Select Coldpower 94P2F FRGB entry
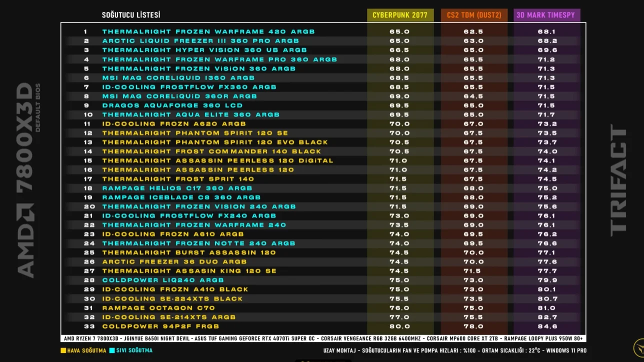 [x=161, y=326]
